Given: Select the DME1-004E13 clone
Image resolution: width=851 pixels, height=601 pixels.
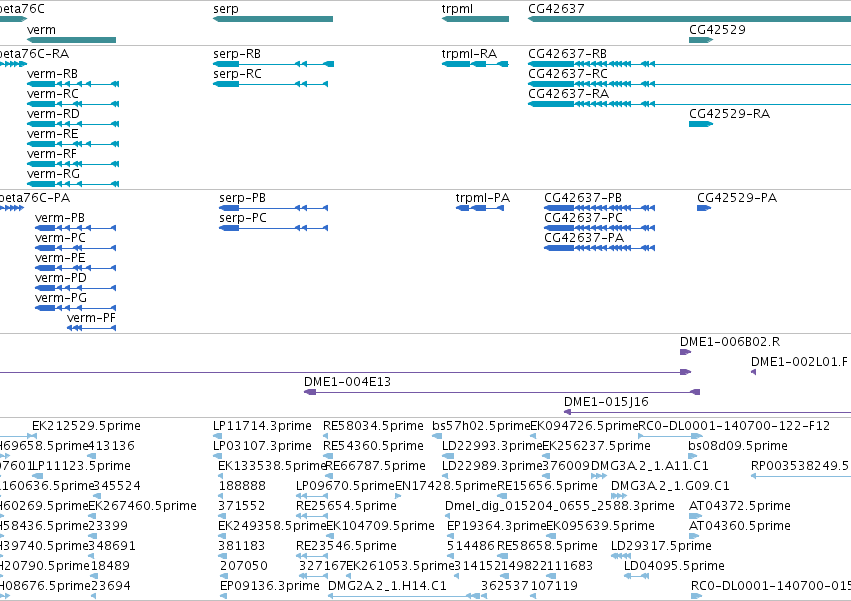Looking at the screenshot, I should coord(502,392).
